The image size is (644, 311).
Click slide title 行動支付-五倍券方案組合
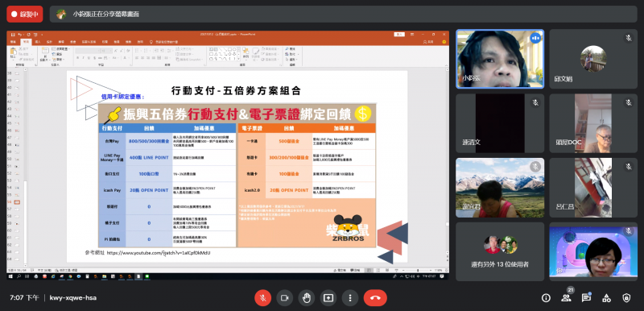click(236, 91)
